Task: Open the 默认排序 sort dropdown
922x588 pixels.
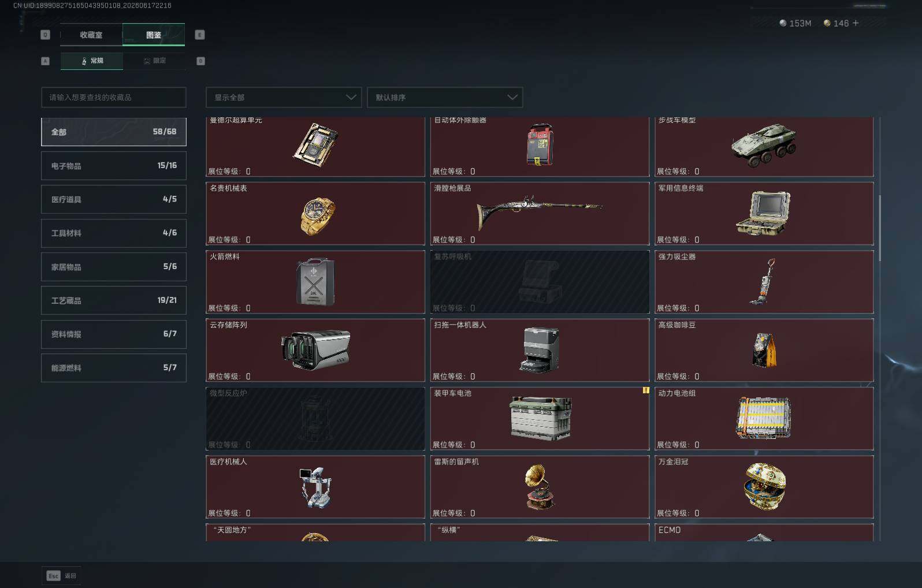Action: pos(445,97)
